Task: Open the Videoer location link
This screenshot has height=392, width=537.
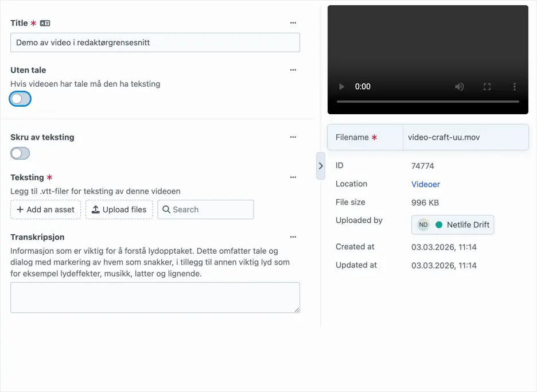Action: point(425,184)
